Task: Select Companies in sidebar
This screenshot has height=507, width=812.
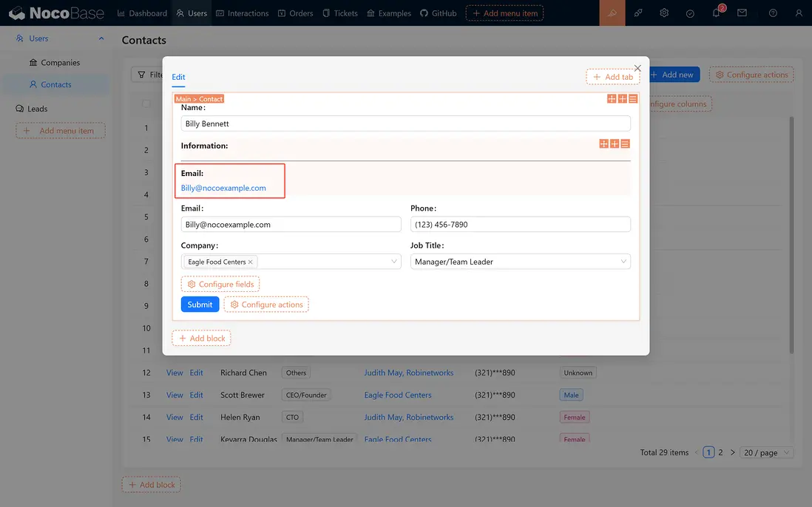Action: 56,63
